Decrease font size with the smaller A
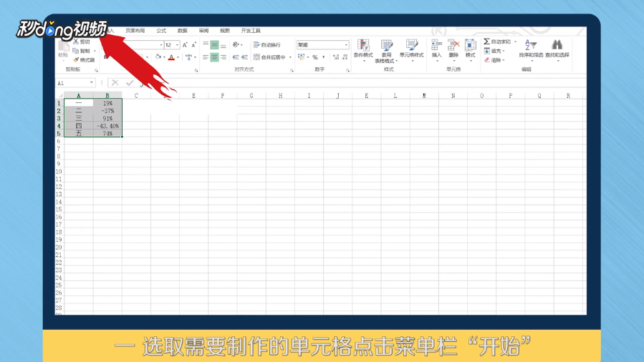The width and height of the screenshot is (644, 362). coord(194,44)
